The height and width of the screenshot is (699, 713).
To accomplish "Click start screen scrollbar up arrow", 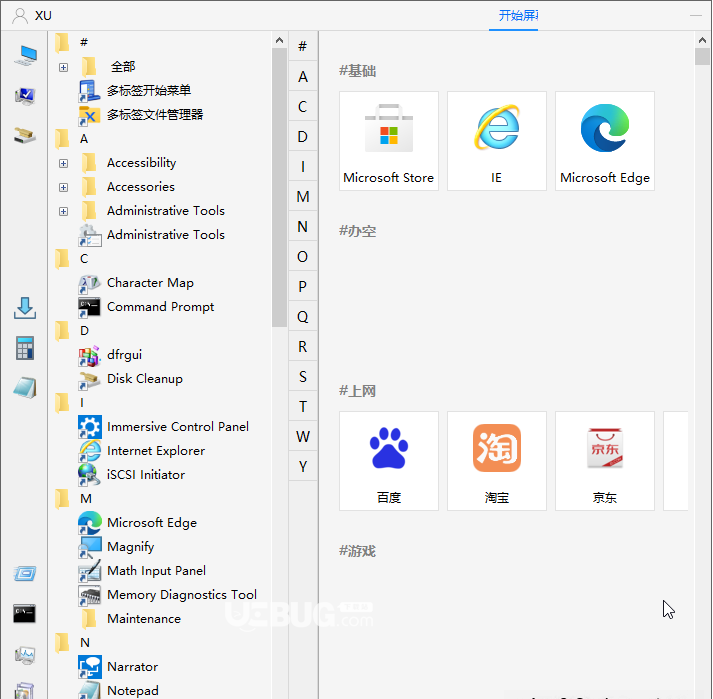I will 703,40.
